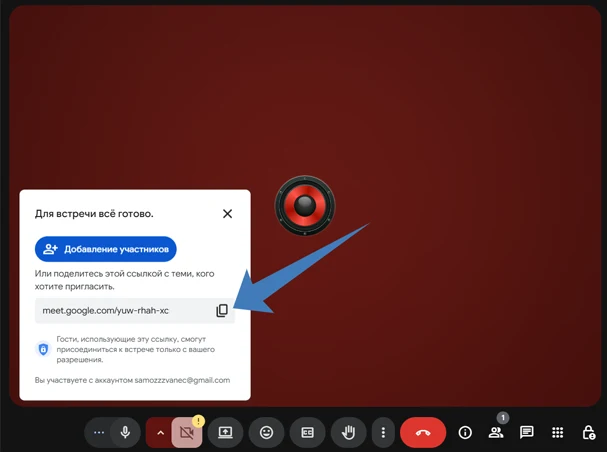Open more options vertical dots menu
The width and height of the screenshot is (607, 452).
(383, 432)
